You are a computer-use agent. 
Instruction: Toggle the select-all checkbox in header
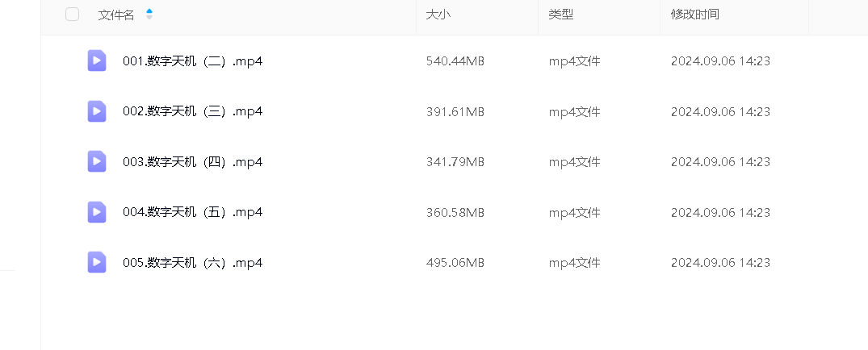coord(73,14)
